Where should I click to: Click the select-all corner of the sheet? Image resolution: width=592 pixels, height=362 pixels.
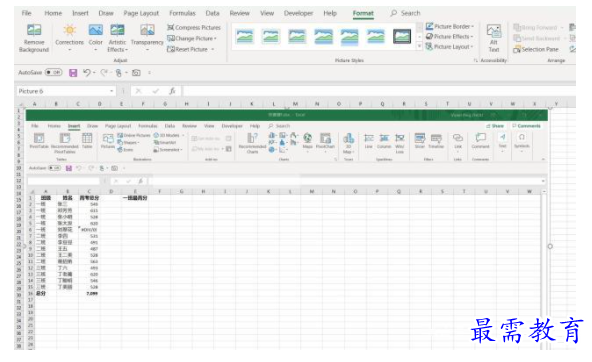(x=19, y=104)
